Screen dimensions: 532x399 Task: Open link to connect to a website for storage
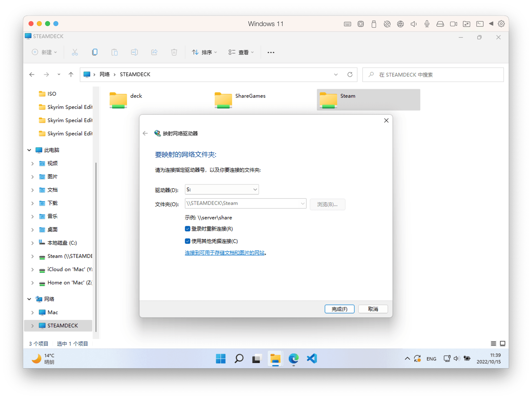click(225, 253)
